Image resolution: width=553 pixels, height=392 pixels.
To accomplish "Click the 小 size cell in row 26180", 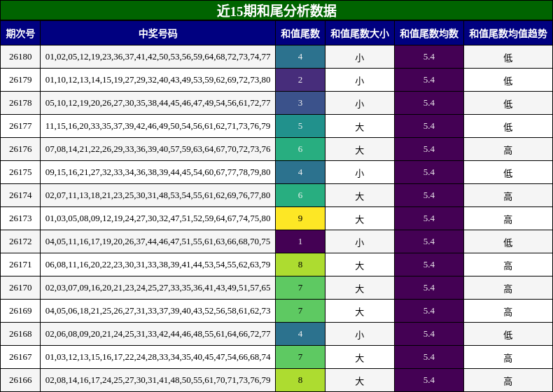I will (x=360, y=57).
